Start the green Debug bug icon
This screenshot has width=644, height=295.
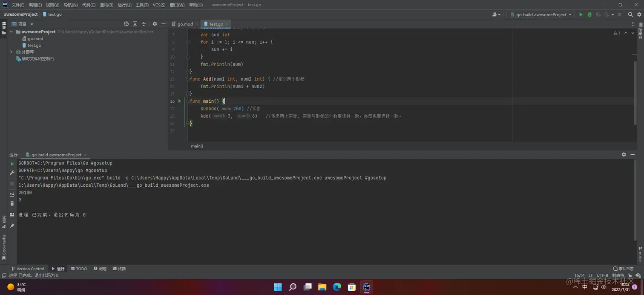point(589,14)
